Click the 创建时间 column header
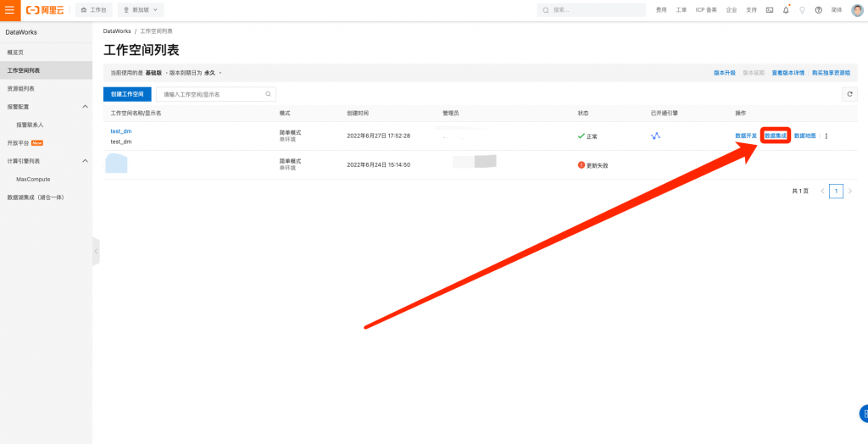 click(358, 113)
